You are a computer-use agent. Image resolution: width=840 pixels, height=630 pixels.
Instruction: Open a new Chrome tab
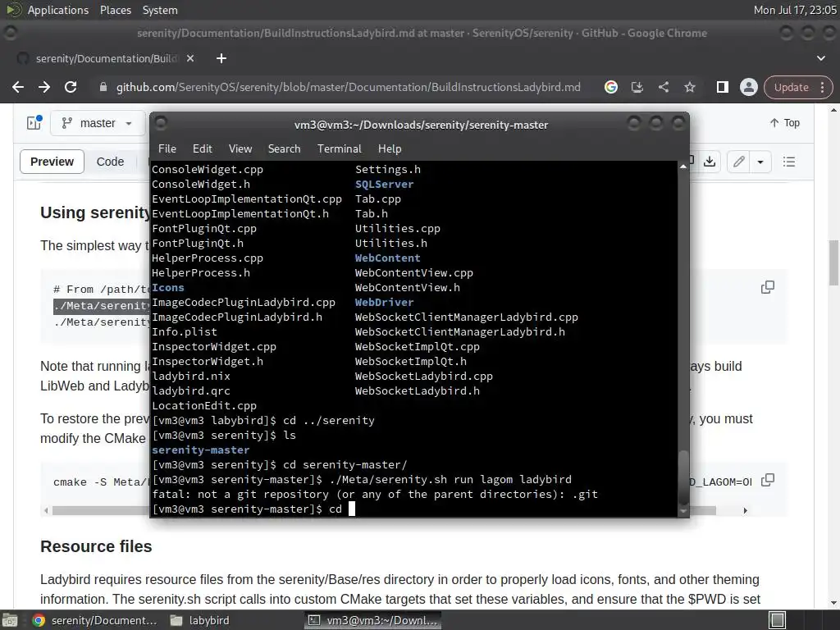221,58
